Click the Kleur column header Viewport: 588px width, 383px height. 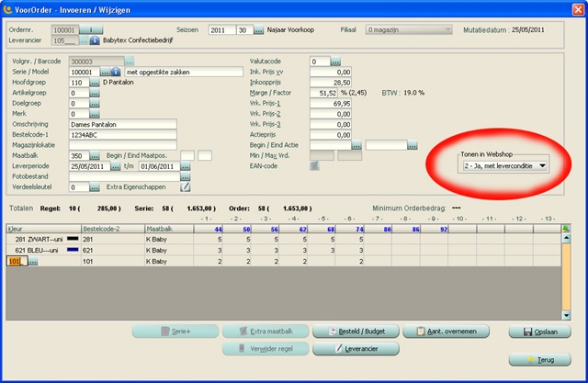[x=44, y=229]
